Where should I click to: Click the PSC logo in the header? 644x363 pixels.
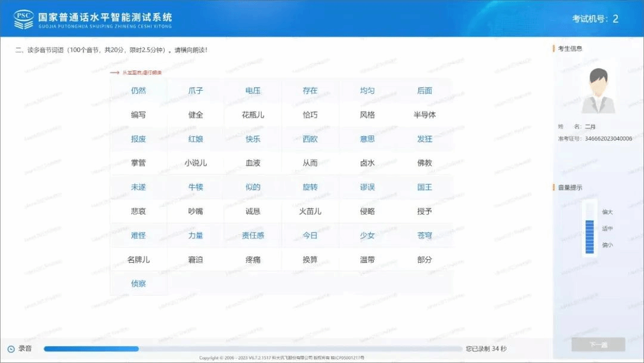24,19
